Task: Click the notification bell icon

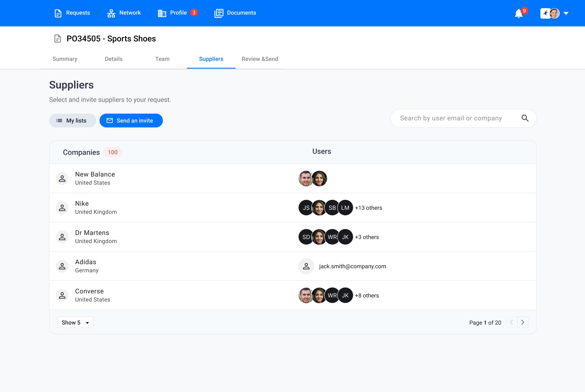Action: click(518, 13)
